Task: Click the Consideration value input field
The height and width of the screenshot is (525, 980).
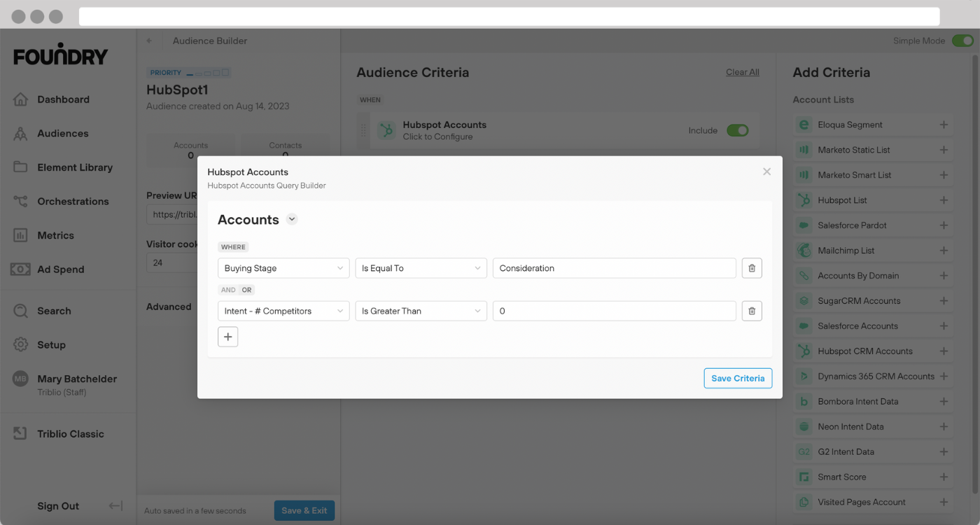Action: 614,268
